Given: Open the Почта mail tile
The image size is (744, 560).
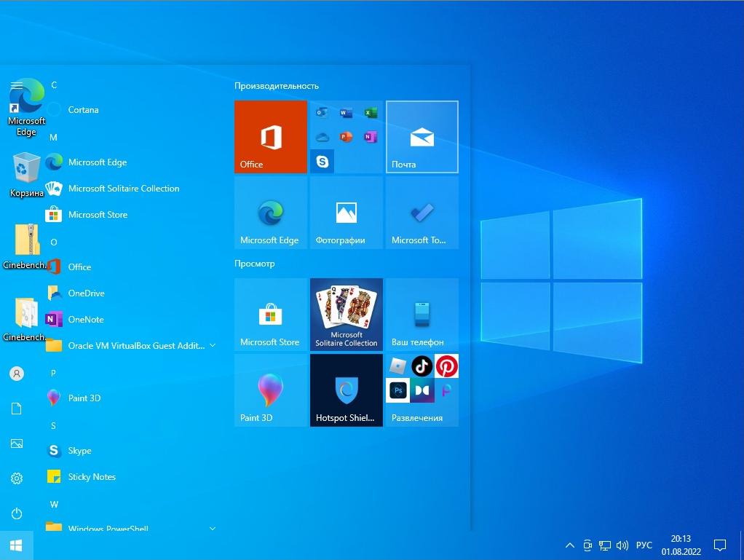Looking at the screenshot, I should tap(422, 137).
